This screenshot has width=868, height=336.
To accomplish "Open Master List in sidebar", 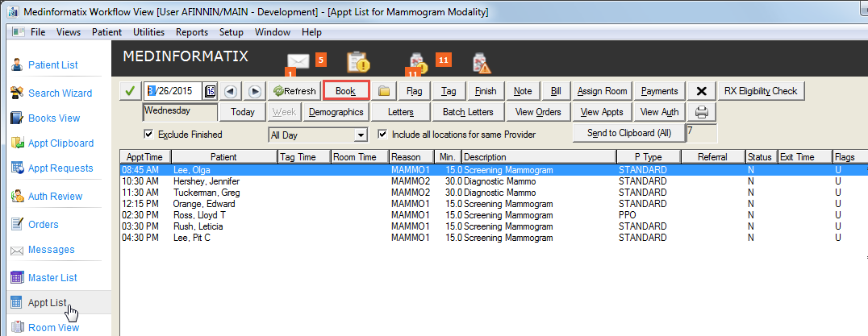I will click(52, 277).
